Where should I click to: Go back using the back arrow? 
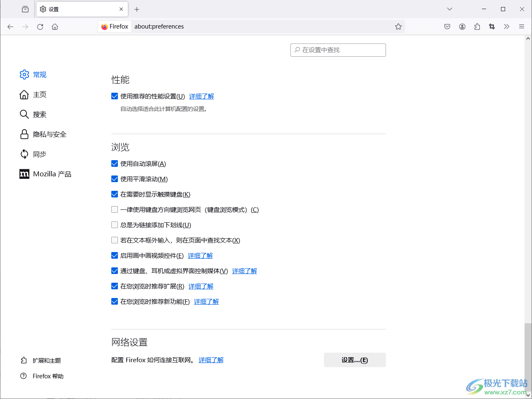click(10, 26)
